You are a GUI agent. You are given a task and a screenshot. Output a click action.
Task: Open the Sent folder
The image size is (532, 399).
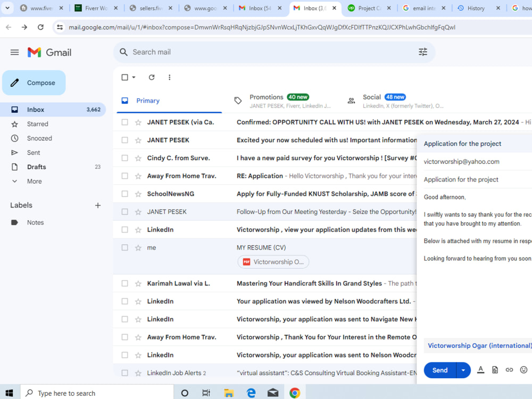[53, 153]
